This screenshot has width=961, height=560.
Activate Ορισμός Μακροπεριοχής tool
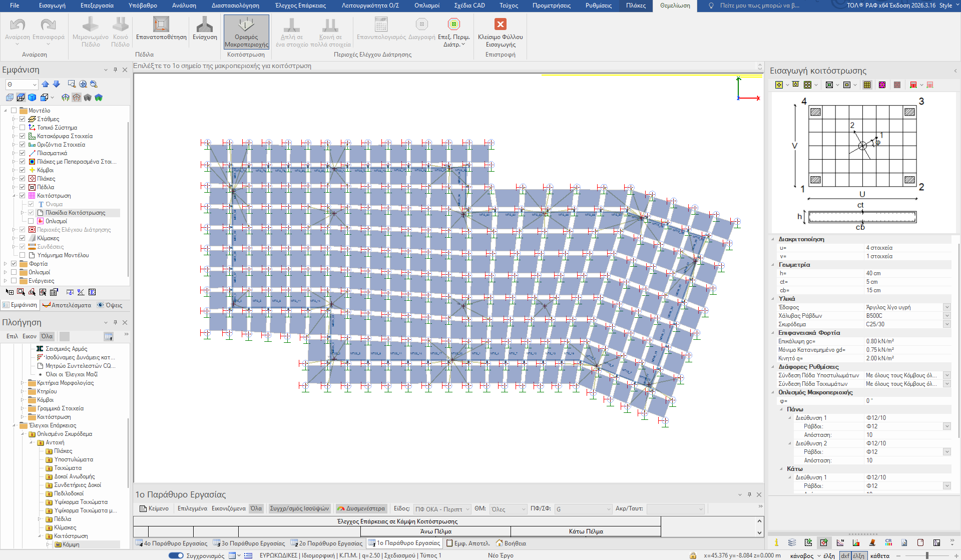click(246, 32)
